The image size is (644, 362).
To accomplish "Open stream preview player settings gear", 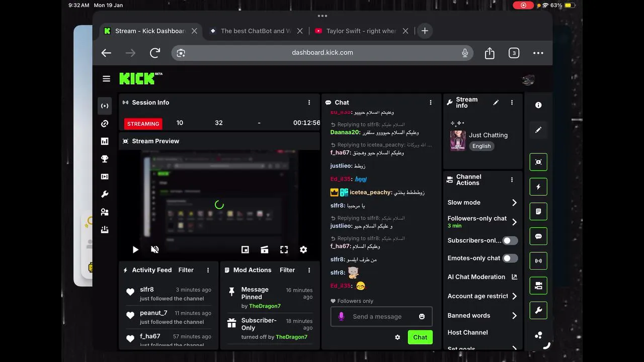I will point(303,249).
